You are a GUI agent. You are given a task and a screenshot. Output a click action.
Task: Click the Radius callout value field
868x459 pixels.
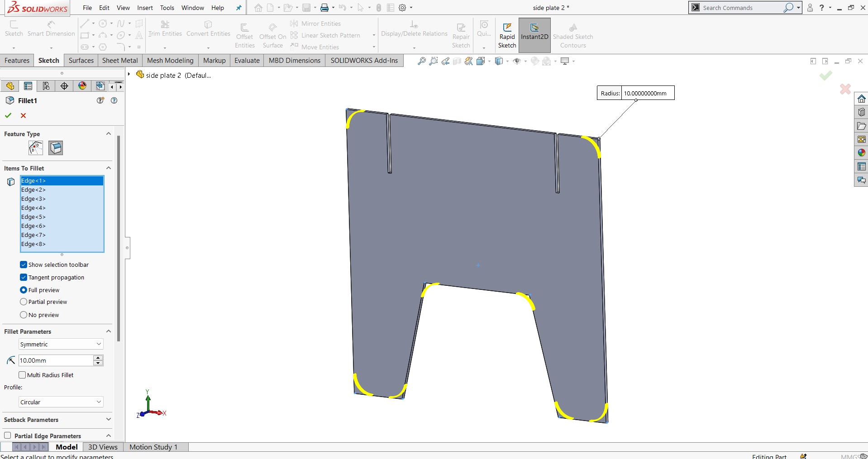648,93
